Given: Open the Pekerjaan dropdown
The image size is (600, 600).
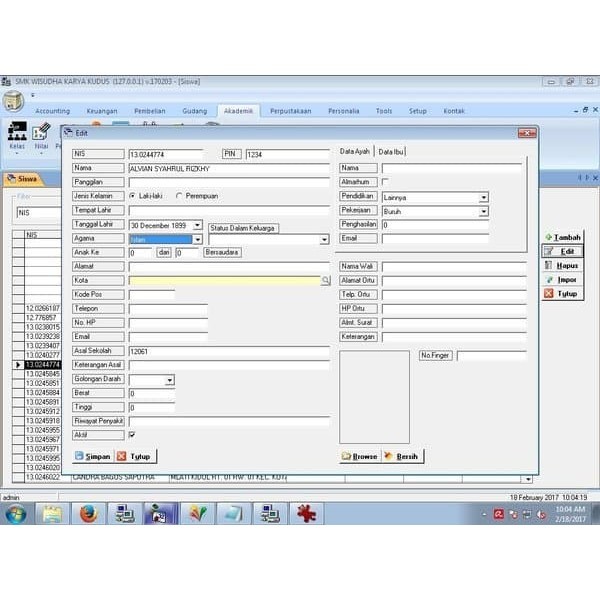Looking at the screenshot, I should click(x=484, y=212).
